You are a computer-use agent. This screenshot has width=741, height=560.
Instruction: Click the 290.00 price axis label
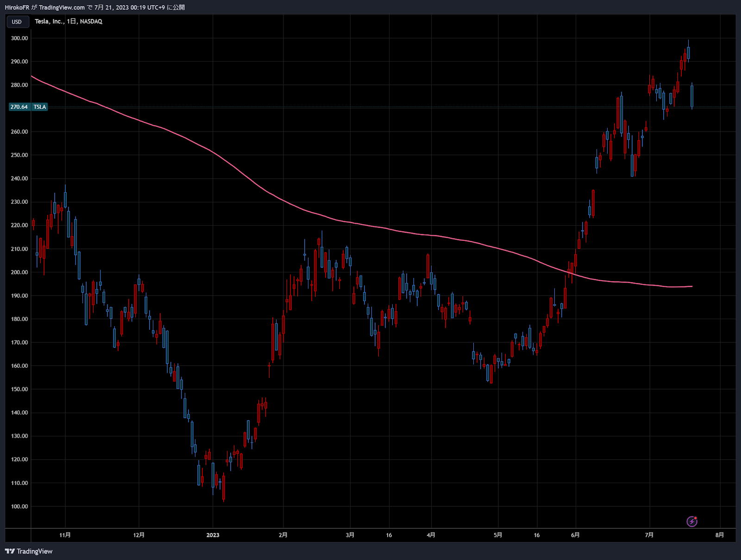tap(19, 62)
